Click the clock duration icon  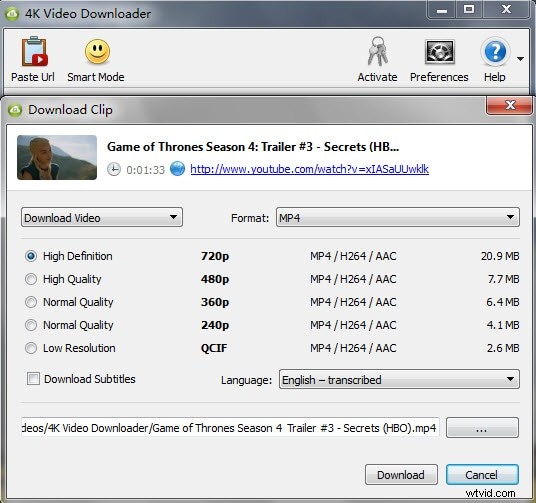pos(114,169)
